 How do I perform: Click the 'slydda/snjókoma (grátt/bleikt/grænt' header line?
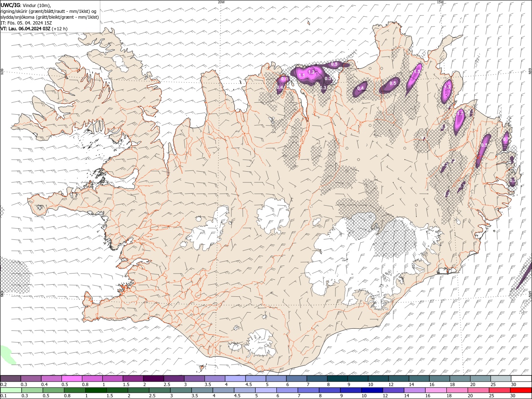click(x=49, y=17)
